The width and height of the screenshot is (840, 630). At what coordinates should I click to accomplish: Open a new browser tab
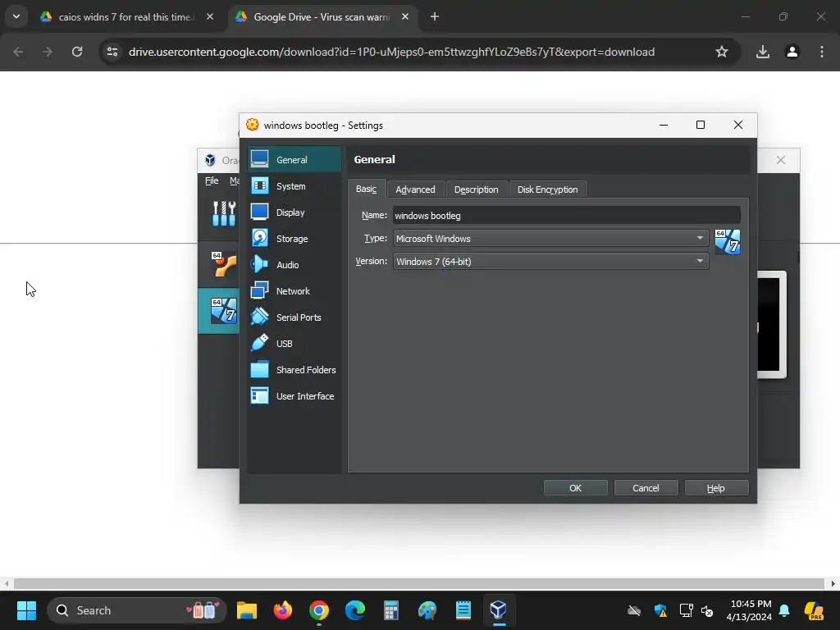435,17
